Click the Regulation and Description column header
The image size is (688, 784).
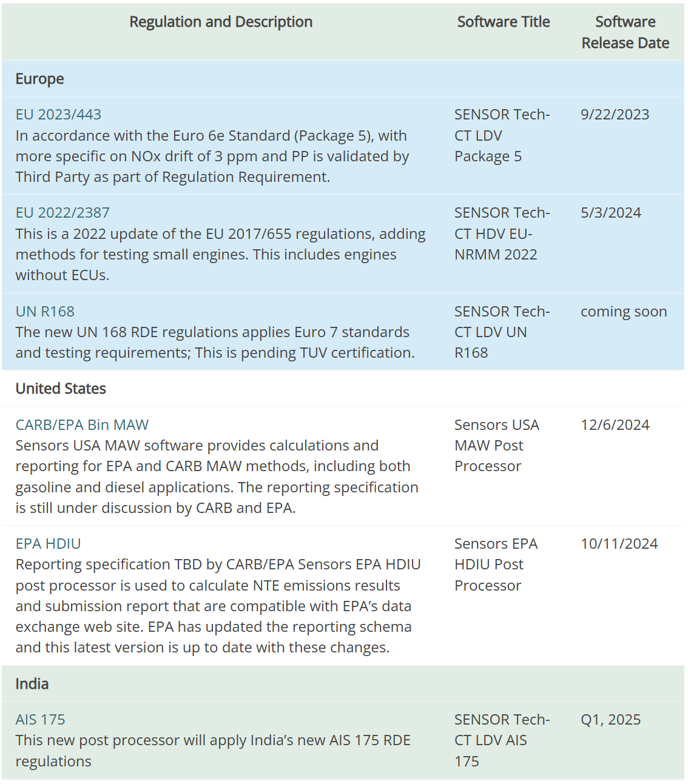point(221,22)
